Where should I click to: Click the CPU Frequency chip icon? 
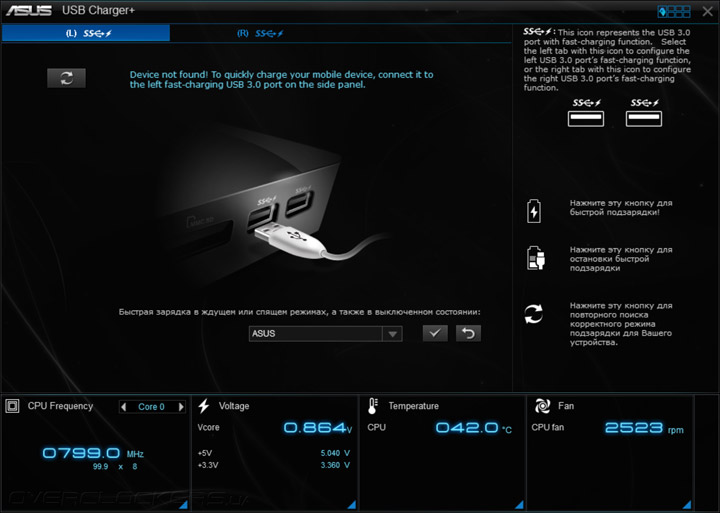(x=12, y=406)
